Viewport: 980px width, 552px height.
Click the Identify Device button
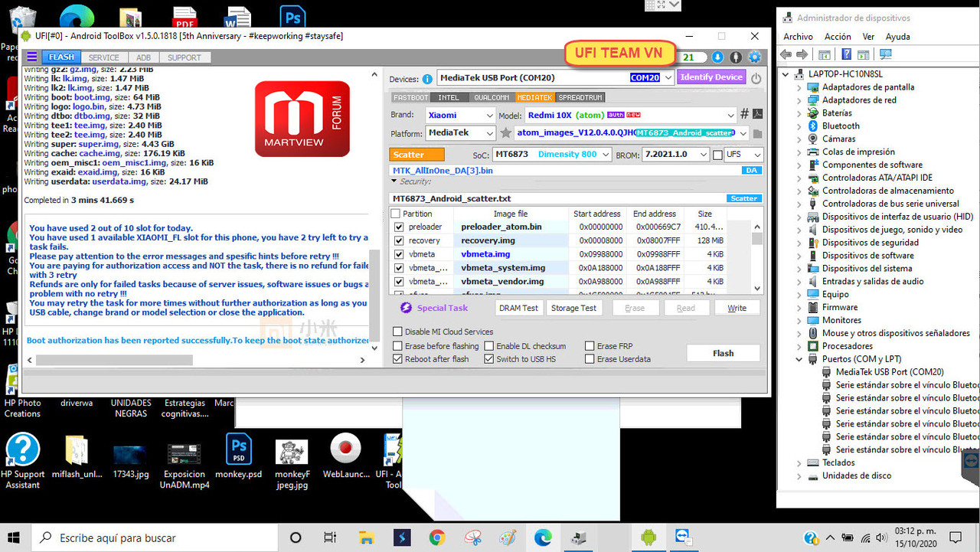(711, 77)
